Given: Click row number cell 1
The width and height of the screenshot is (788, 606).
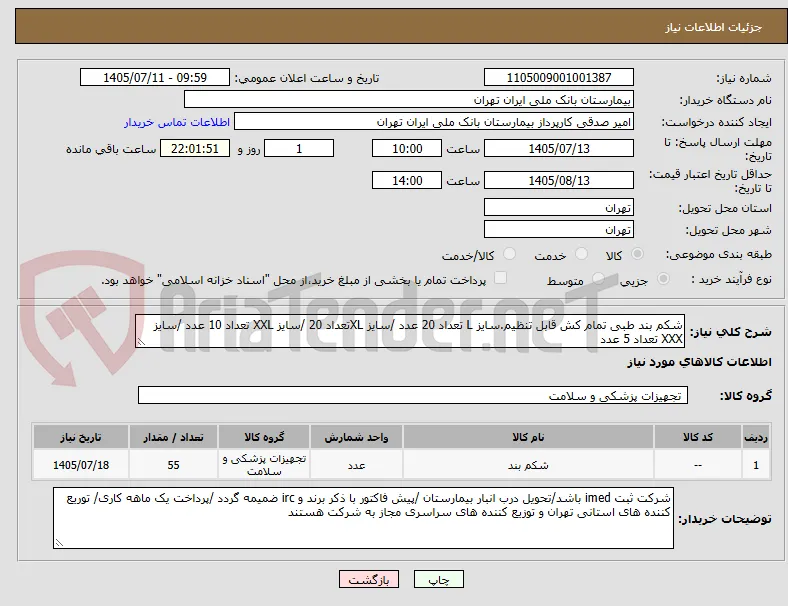Looking at the screenshot, I should 756,465.
